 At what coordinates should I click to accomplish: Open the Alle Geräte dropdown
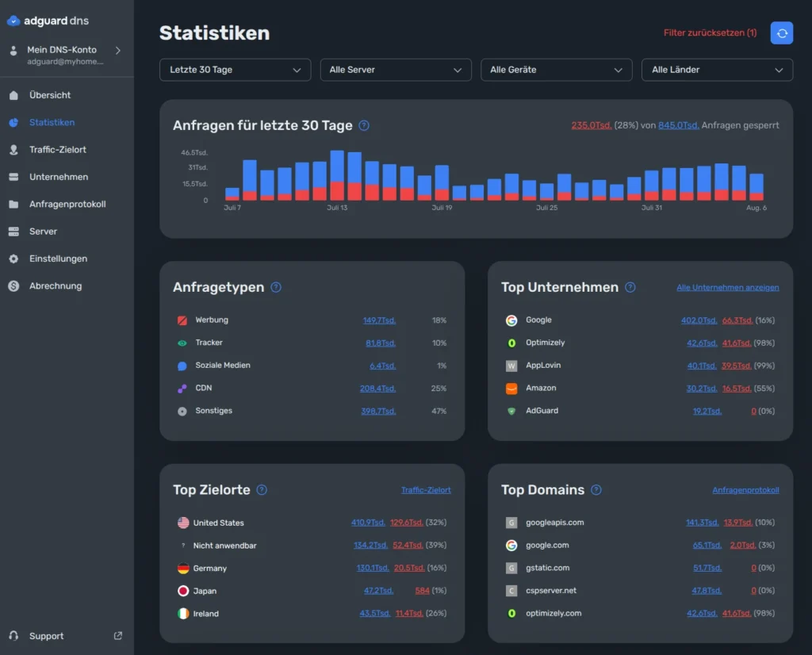(x=556, y=70)
